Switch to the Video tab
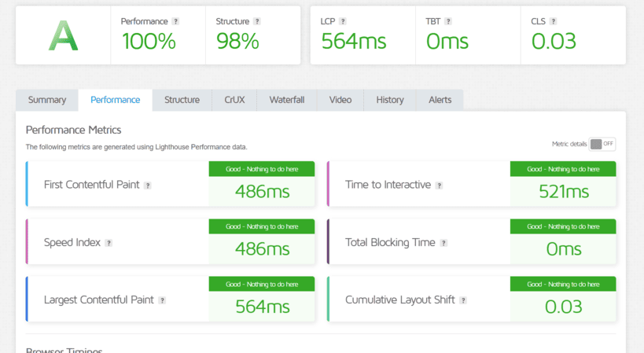644x353 pixels. pyautogui.click(x=340, y=100)
